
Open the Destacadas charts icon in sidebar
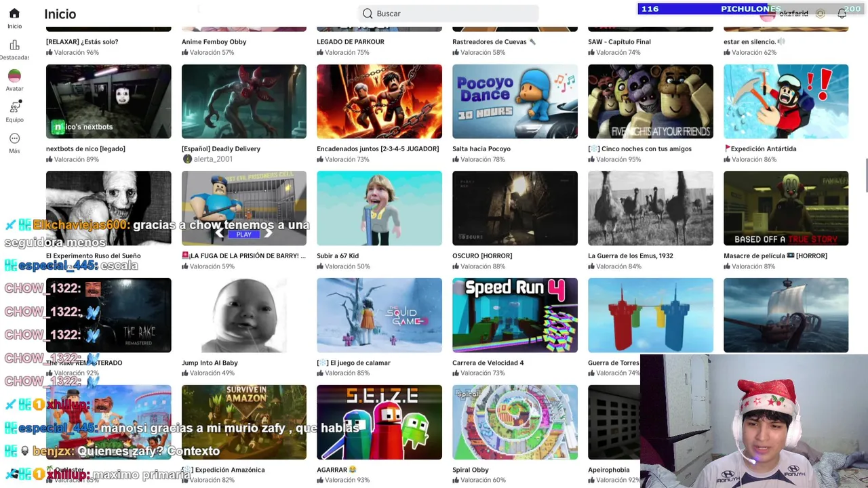14,45
